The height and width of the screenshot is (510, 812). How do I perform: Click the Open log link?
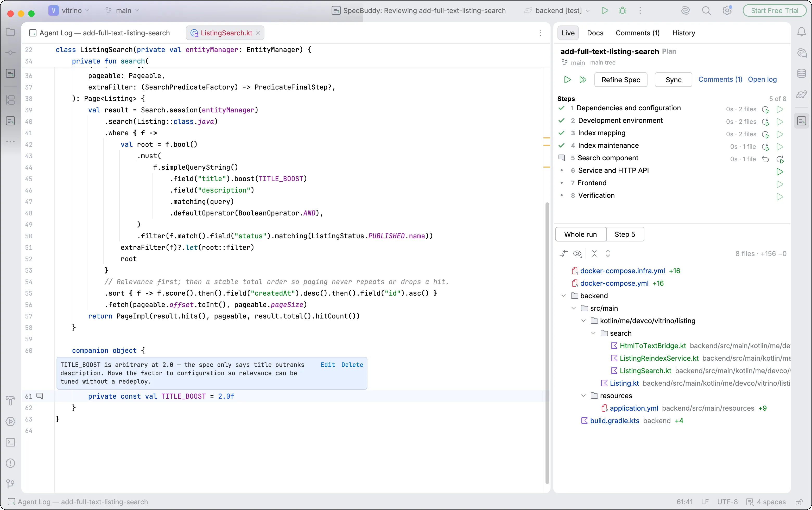[762, 79]
